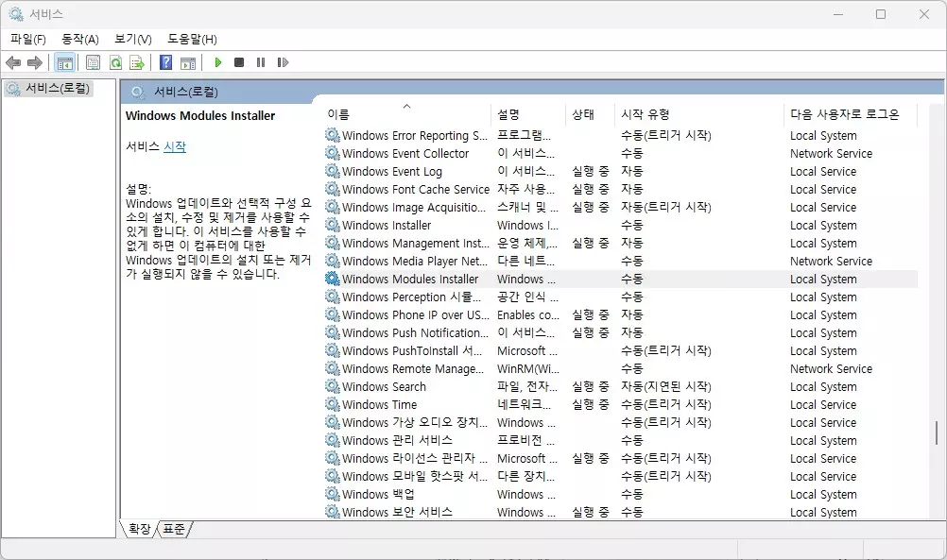947x560 pixels.
Task: Sort by the 설명 column header
Action: (528, 114)
